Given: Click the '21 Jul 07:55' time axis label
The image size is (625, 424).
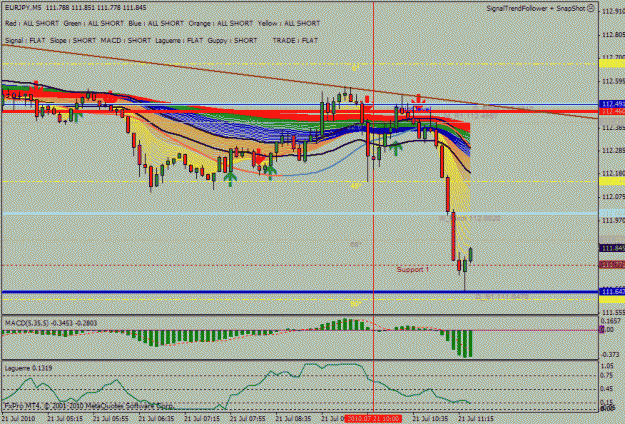Looking at the screenshot, I should [248, 419].
